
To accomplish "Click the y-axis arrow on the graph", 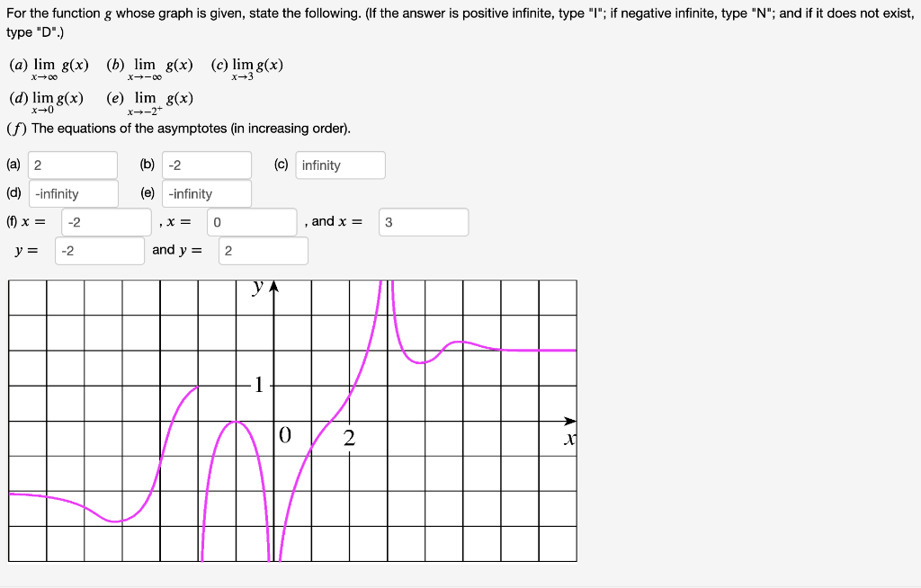I will (x=273, y=285).
